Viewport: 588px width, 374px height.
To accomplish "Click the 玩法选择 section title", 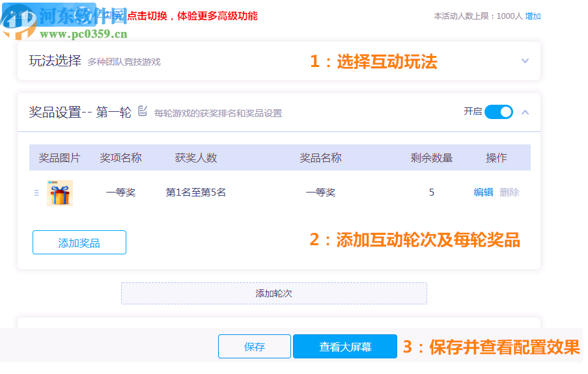I will [x=55, y=61].
